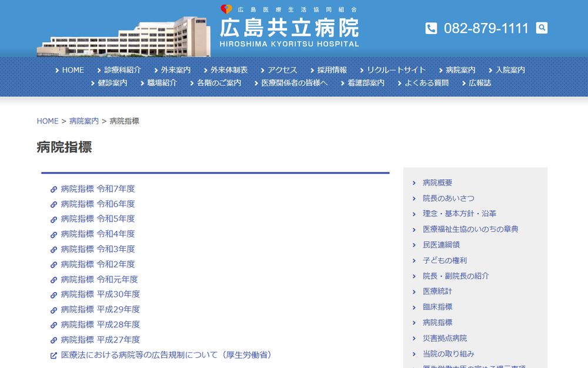This screenshot has width=588, height=368.
Task: Click chain-link icon beside 平成28年度
Action: (x=54, y=325)
